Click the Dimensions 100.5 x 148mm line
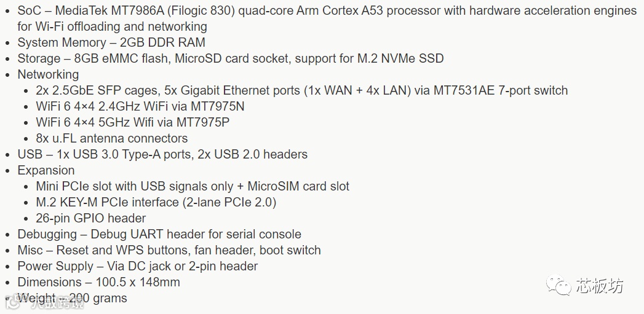This screenshot has height=314, width=644. pyautogui.click(x=98, y=282)
